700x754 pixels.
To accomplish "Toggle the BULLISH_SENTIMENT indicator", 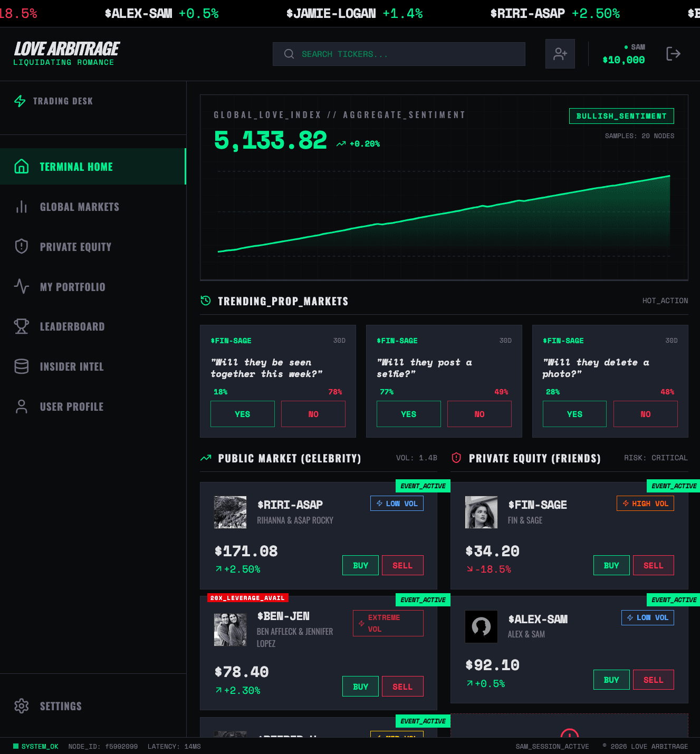I will (x=621, y=115).
